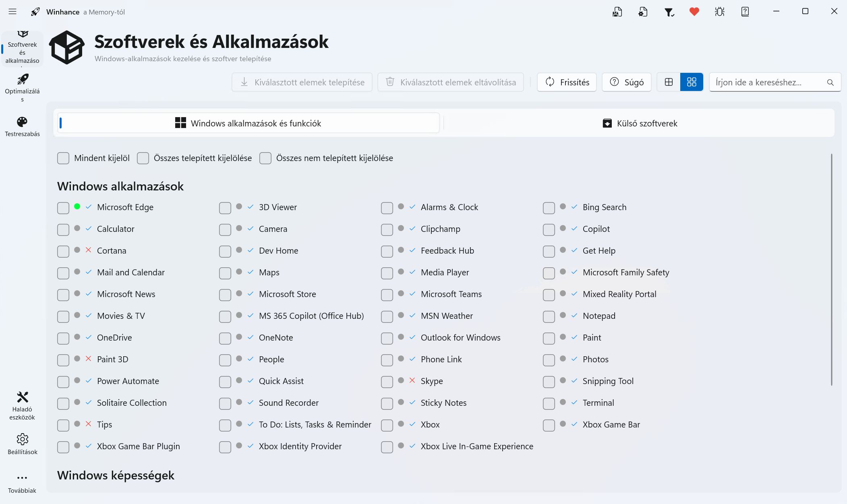Open the help book icon
This screenshot has height=504, width=847.
tap(745, 12)
